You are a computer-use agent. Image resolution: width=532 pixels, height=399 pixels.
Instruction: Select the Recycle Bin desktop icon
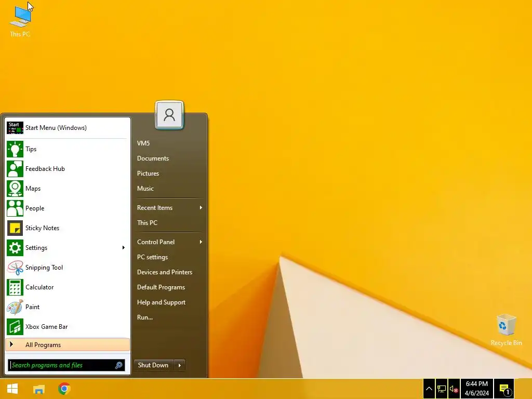coord(506,330)
